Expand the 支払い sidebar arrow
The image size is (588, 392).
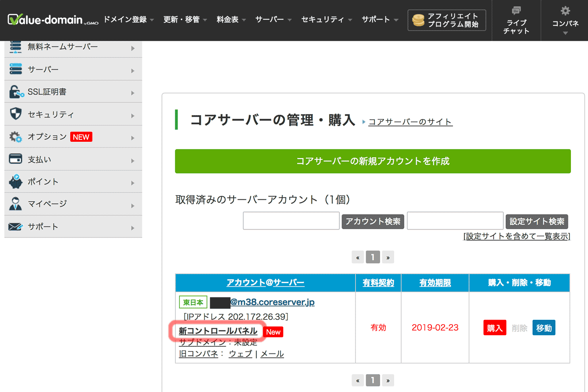coord(133,160)
